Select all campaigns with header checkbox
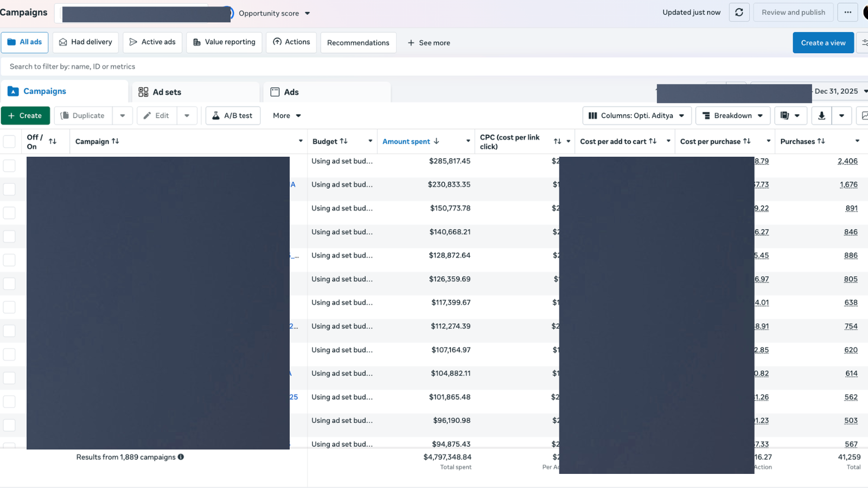 point(9,142)
